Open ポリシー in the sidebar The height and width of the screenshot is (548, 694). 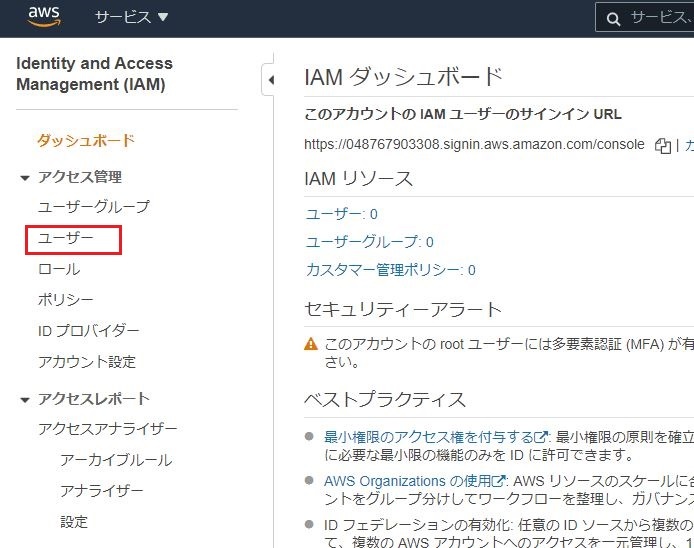pyautogui.click(x=66, y=300)
